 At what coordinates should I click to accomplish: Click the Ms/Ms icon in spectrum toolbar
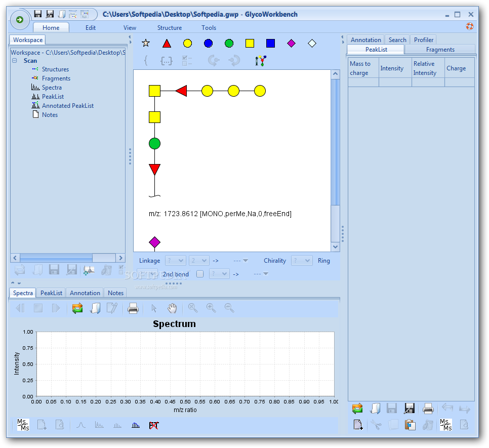coord(23,425)
